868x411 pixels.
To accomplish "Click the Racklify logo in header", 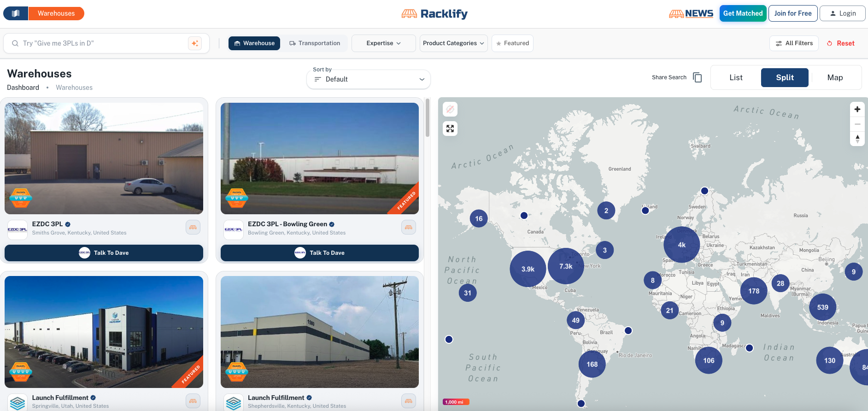I will click(x=434, y=14).
